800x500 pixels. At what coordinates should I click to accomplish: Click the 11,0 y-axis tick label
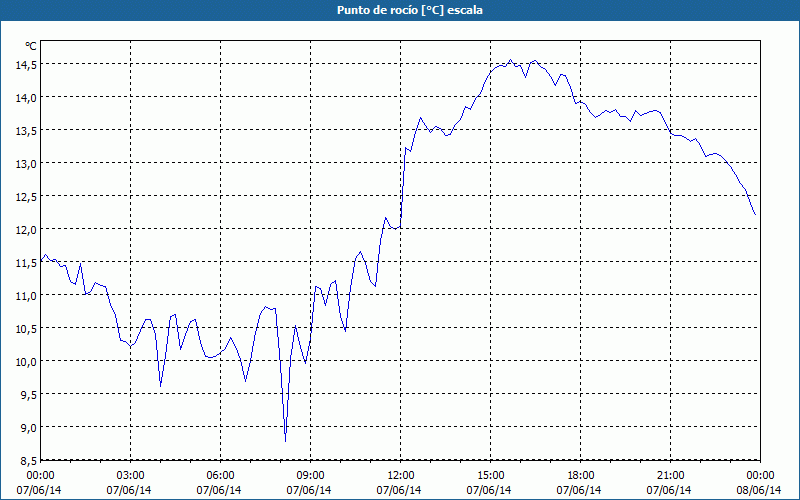click(26, 295)
